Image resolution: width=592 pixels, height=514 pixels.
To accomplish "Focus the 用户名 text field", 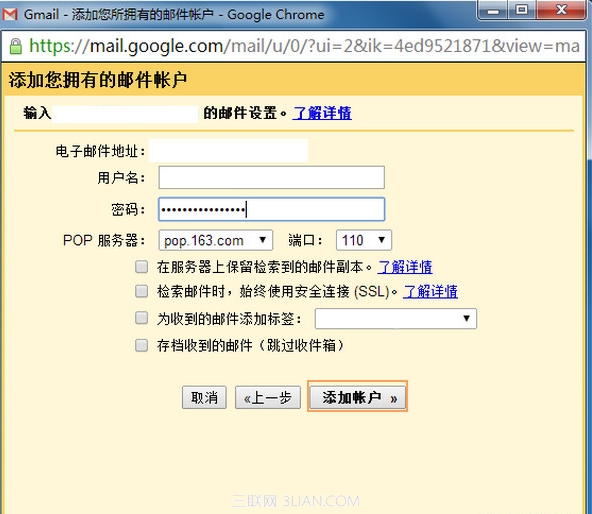I will click(x=271, y=177).
